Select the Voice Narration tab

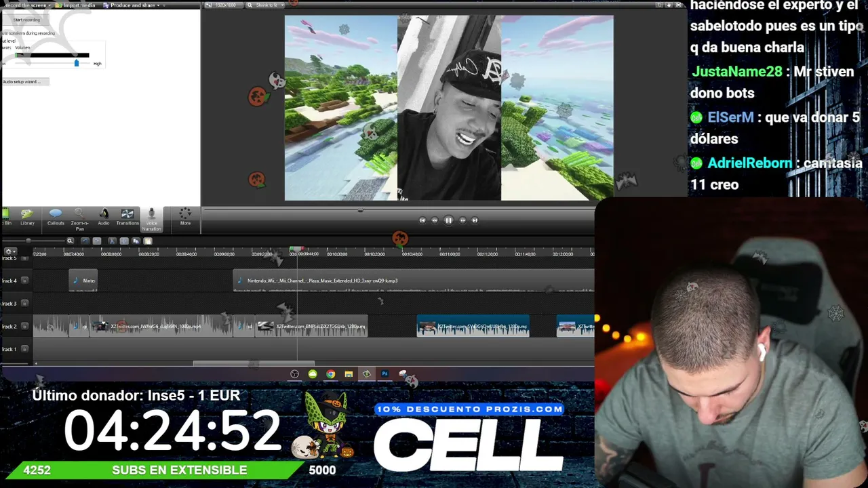[x=151, y=220]
